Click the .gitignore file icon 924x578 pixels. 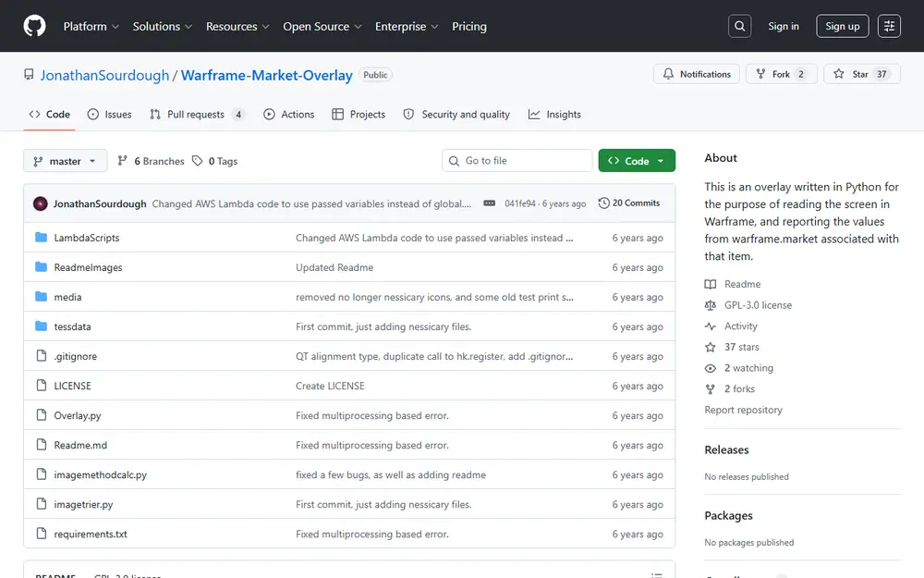coord(42,356)
